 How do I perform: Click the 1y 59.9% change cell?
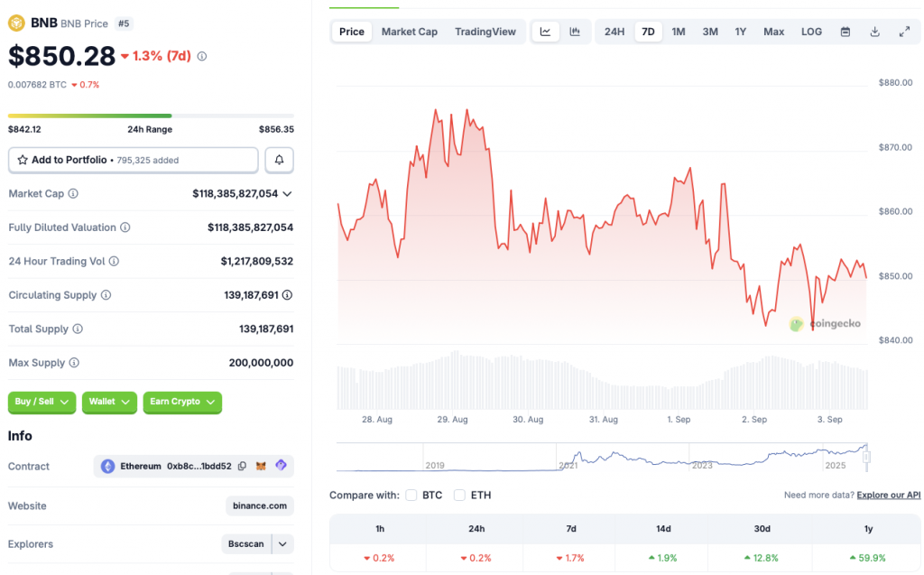[867, 557]
